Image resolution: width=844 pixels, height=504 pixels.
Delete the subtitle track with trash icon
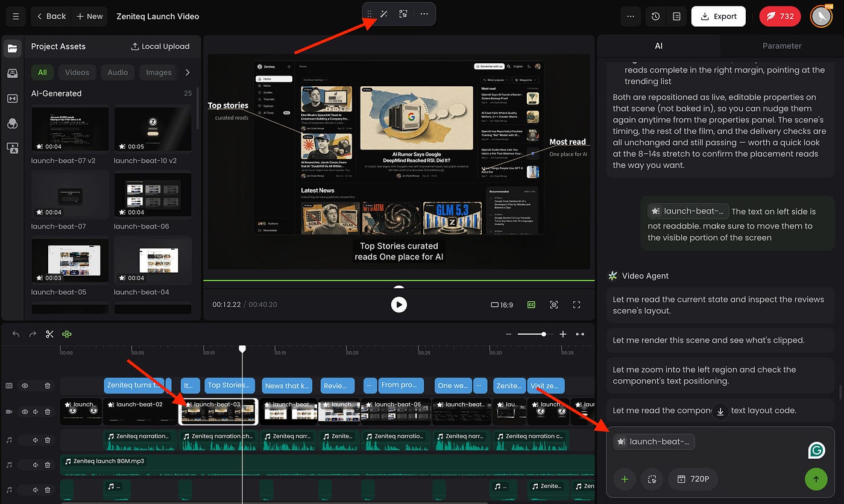(48, 386)
